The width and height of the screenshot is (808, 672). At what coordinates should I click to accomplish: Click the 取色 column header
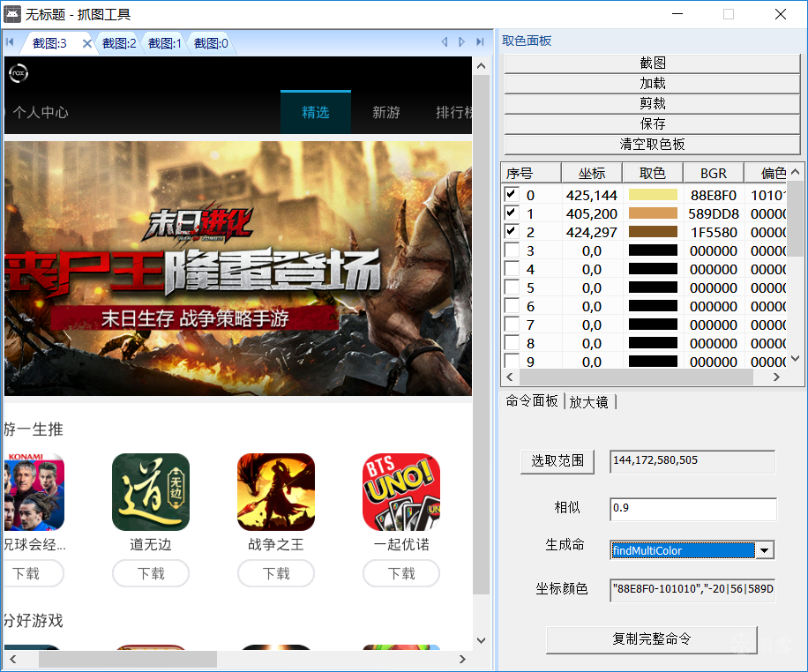pos(653,173)
